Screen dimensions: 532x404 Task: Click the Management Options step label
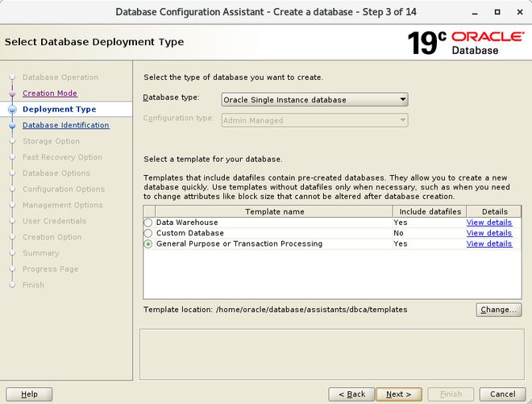point(63,205)
